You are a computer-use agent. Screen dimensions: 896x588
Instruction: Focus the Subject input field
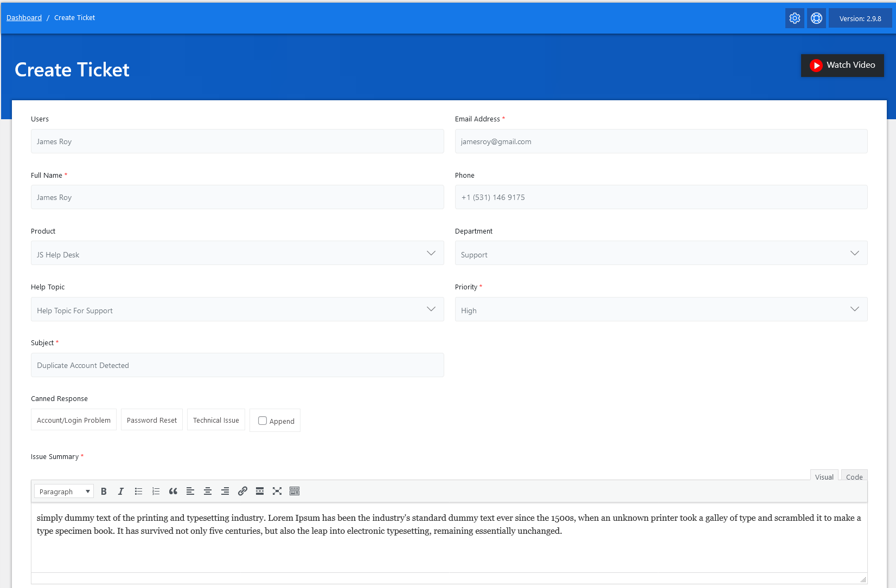click(237, 365)
